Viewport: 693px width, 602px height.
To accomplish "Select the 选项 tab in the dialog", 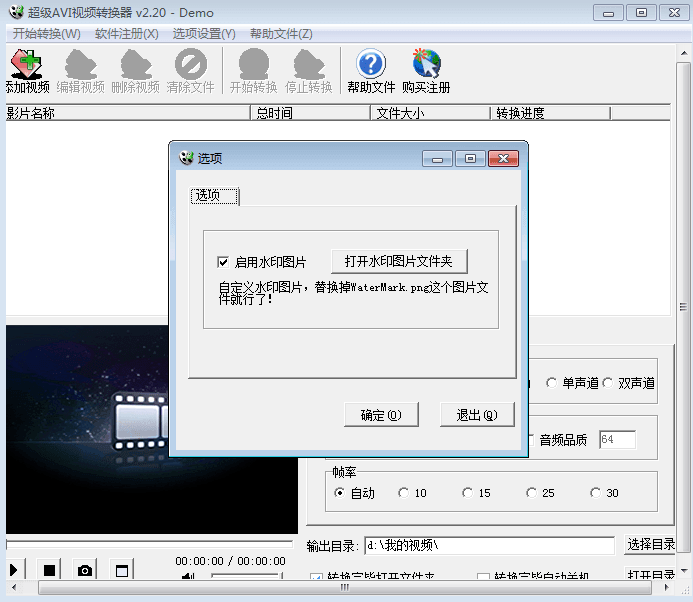I will [214, 196].
